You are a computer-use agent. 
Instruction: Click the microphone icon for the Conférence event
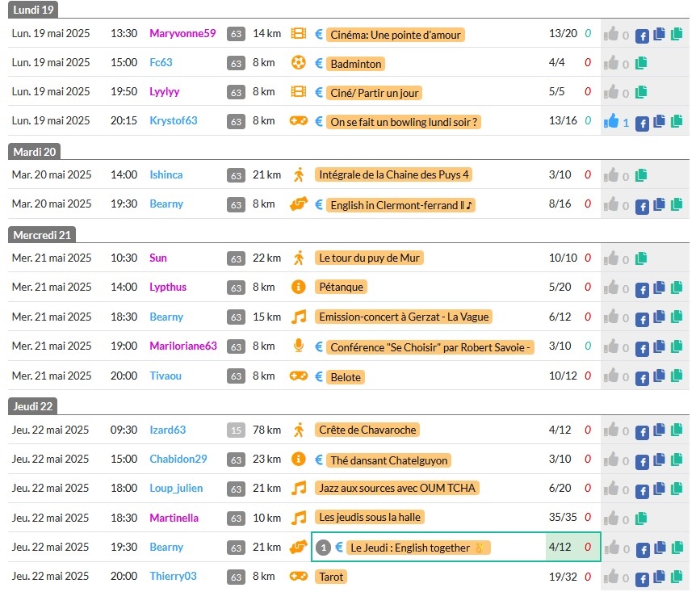click(299, 346)
